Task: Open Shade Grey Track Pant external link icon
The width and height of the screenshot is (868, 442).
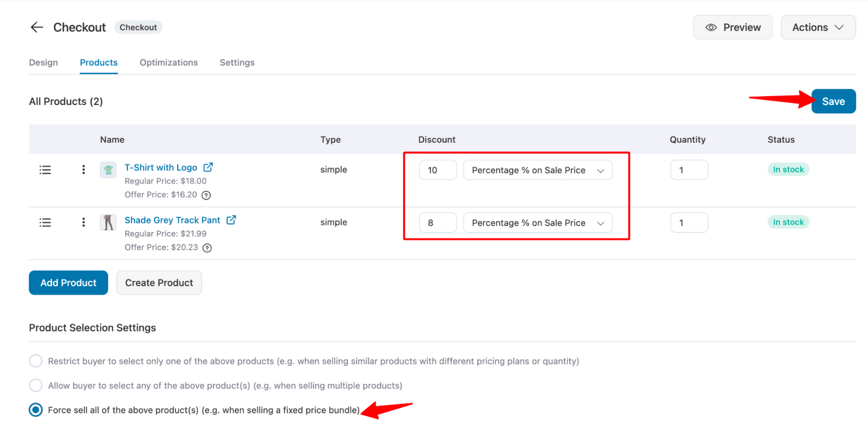Action: coord(231,220)
